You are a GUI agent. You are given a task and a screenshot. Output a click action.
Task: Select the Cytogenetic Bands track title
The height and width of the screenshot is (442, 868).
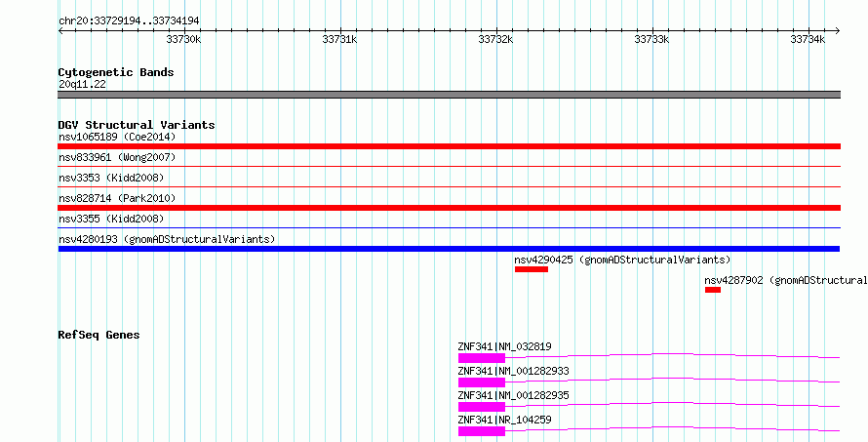(x=116, y=72)
